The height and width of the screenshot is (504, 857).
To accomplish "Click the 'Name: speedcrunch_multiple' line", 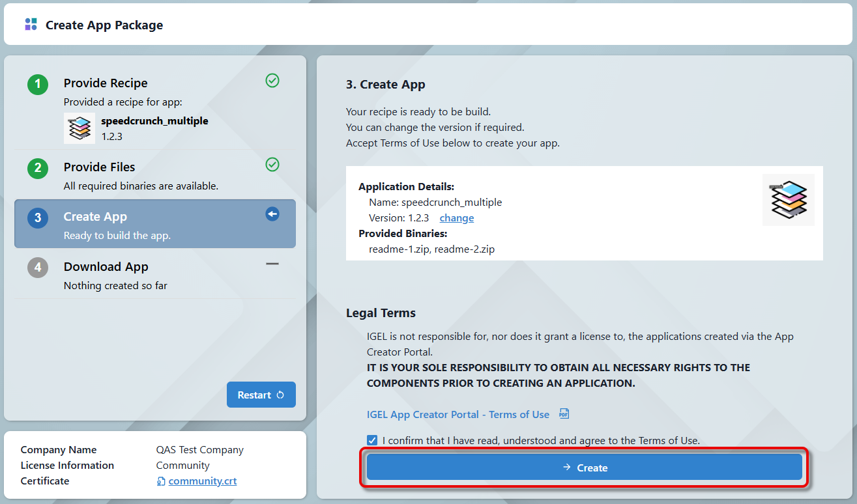I will coord(435,202).
